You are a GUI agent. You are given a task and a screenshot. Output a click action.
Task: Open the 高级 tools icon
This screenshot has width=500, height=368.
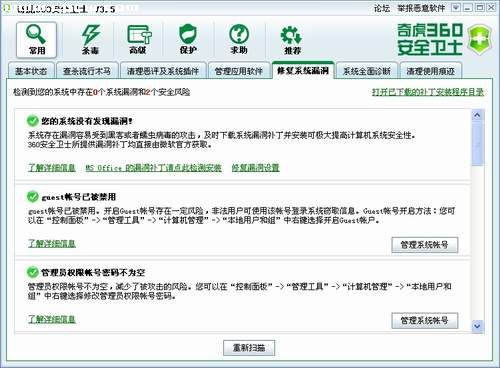tap(139, 40)
